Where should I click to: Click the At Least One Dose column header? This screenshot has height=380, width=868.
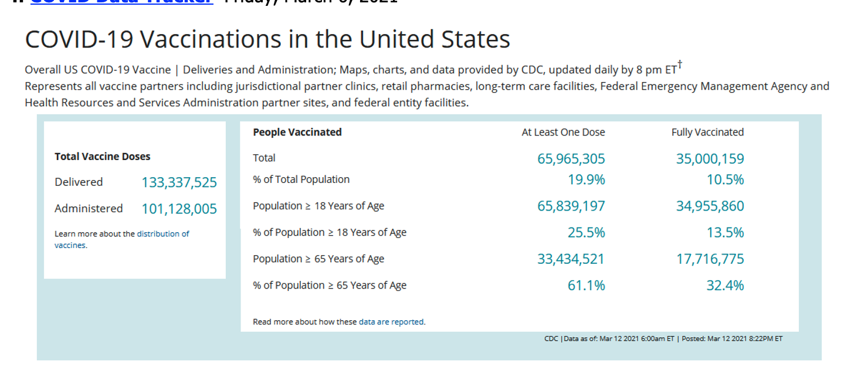pyautogui.click(x=563, y=133)
